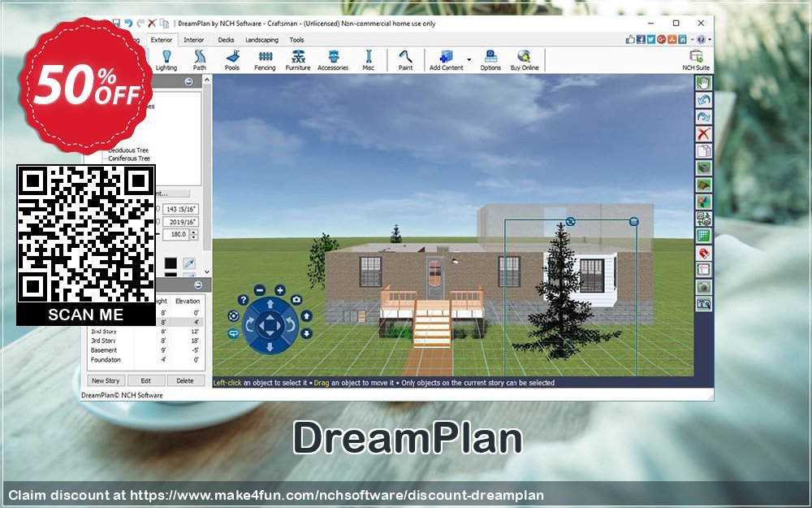Viewport: 812px width, 508px height.
Task: Switch to 3D gray box view
Action: coord(703,168)
